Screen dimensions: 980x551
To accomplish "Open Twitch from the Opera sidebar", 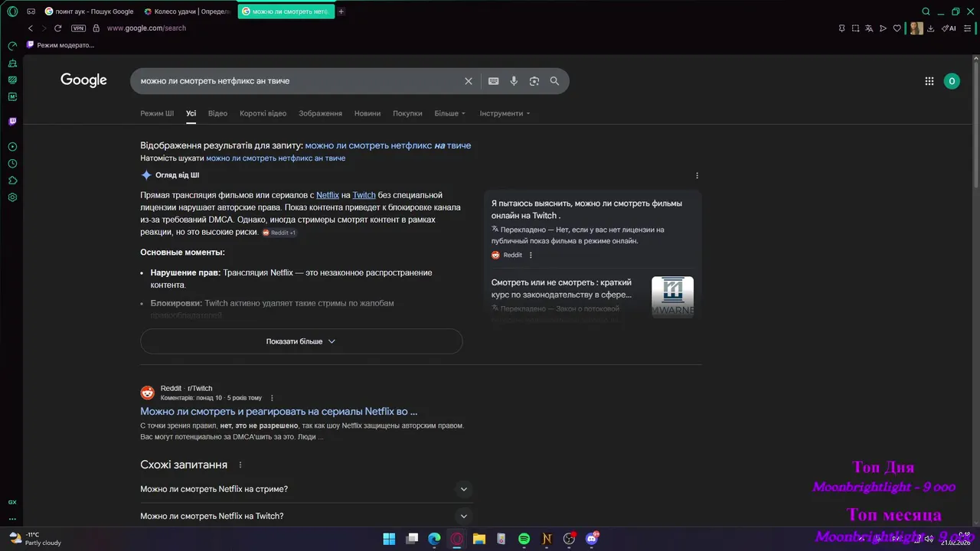I will coord(12,122).
